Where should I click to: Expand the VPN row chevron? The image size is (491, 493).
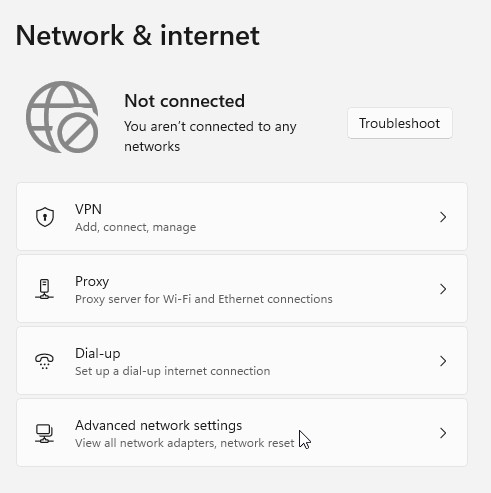[443, 217]
